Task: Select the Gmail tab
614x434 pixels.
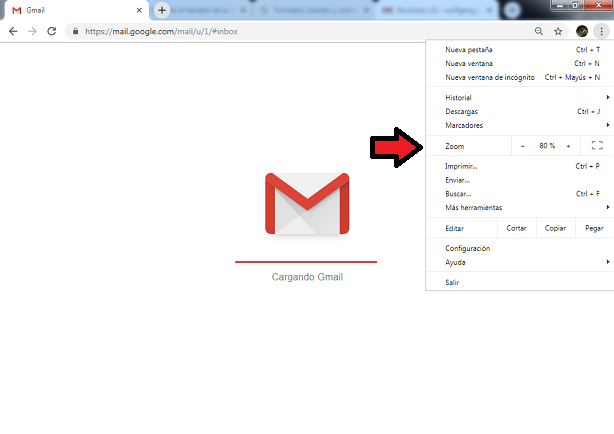Action: coord(76,10)
